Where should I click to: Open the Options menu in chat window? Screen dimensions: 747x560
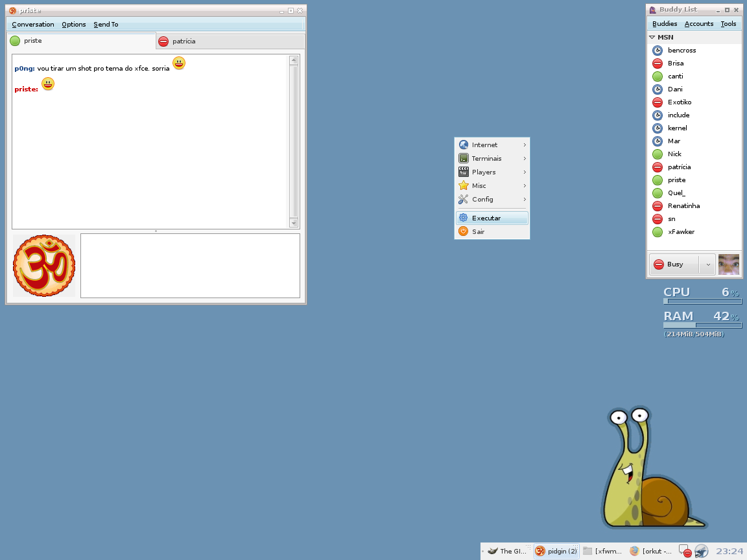tap(74, 24)
